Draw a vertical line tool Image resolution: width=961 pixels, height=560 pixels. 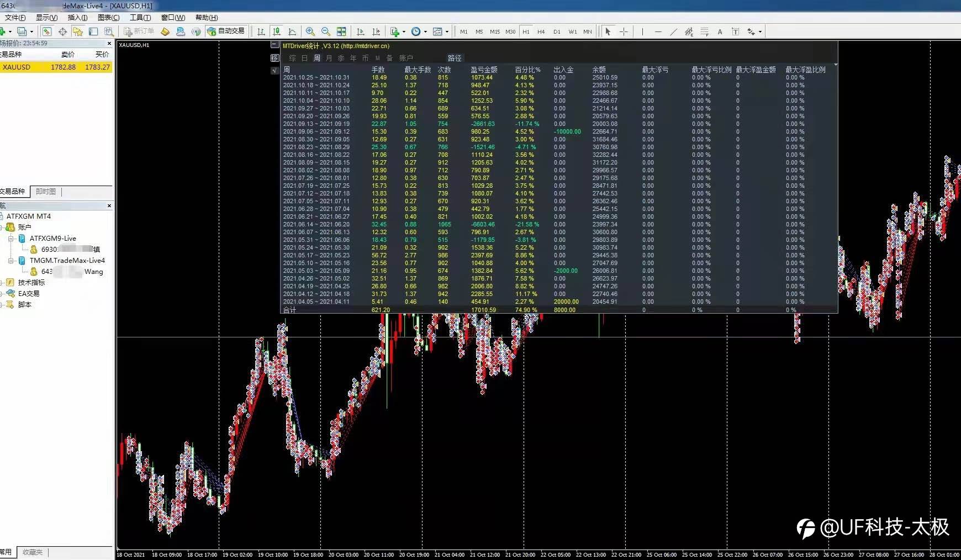click(642, 31)
